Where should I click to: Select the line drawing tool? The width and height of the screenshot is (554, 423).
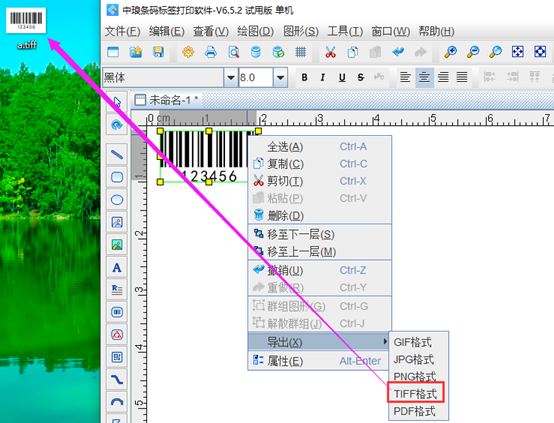pyautogui.click(x=117, y=154)
